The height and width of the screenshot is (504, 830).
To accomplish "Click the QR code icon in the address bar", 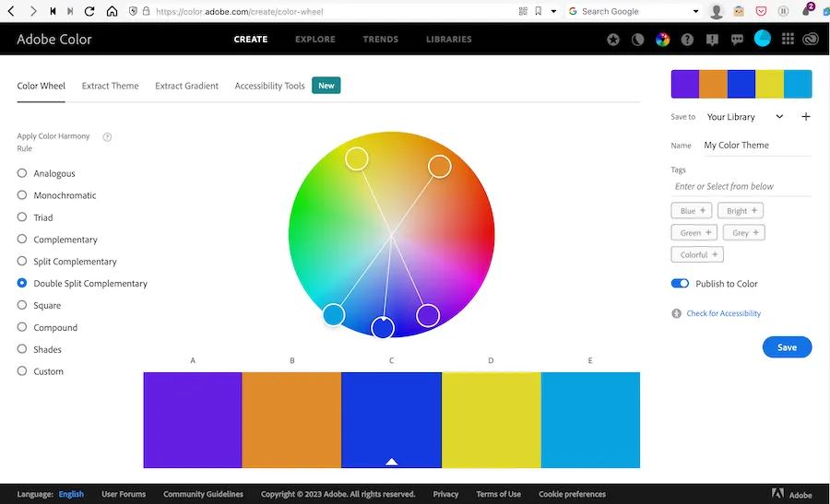I will (x=523, y=11).
